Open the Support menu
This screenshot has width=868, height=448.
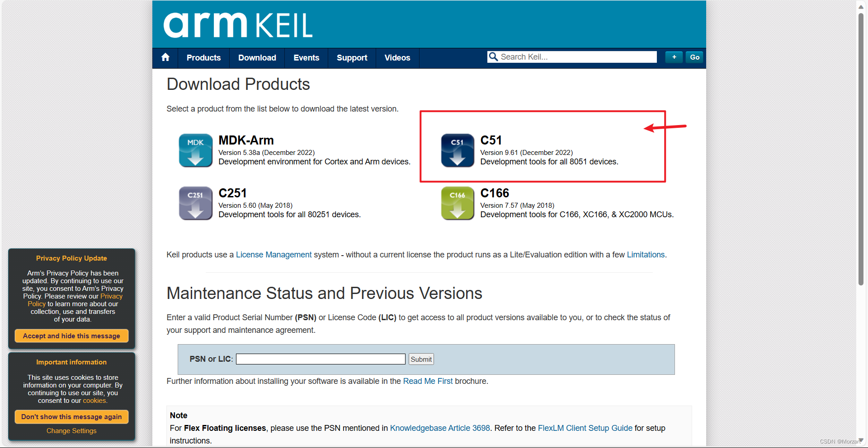pos(352,58)
